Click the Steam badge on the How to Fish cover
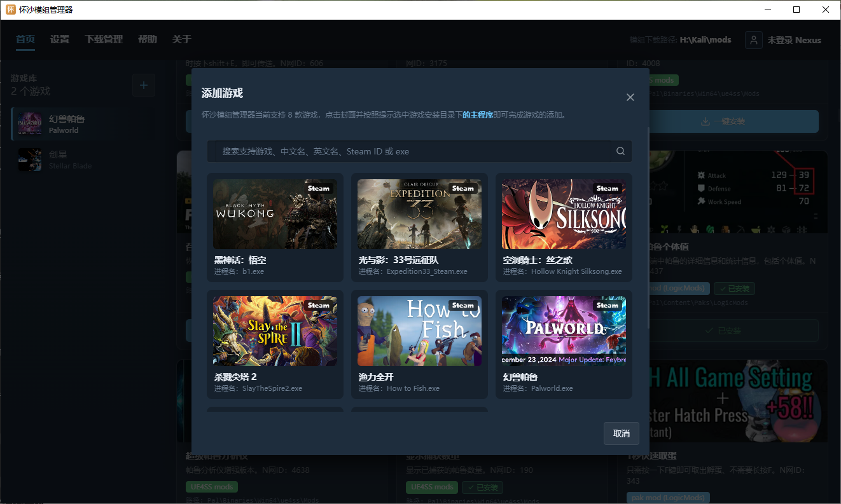The width and height of the screenshot is (841, 504). pyautogui.click(x=463, y=305)
